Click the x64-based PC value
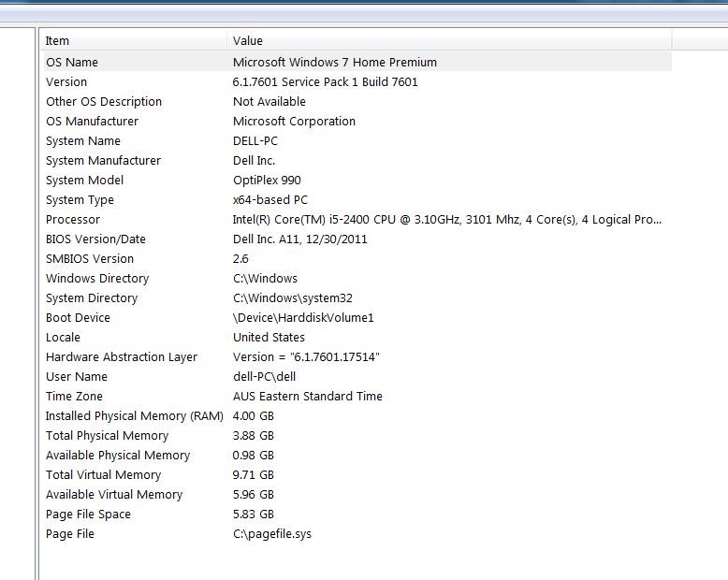The width and height of the screenshot is (728, 580). (270, 200)
